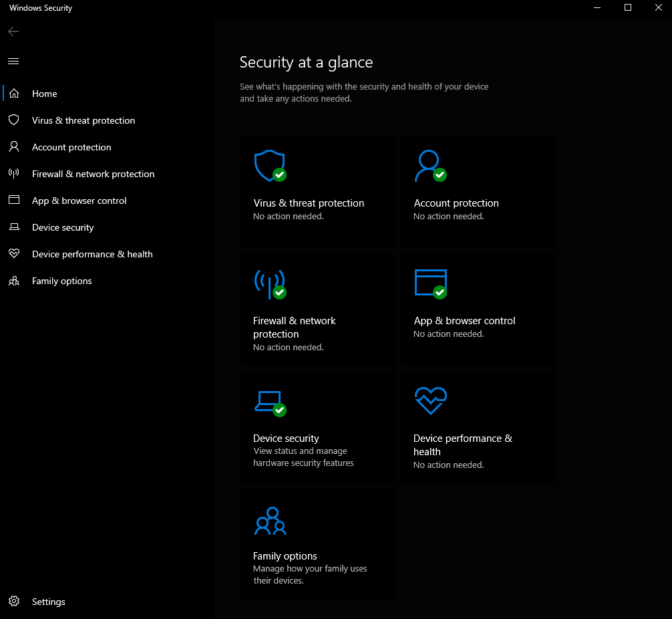
Task: Click the heart icon for Device performance in sidebar
Action: (x=14, y=253)
